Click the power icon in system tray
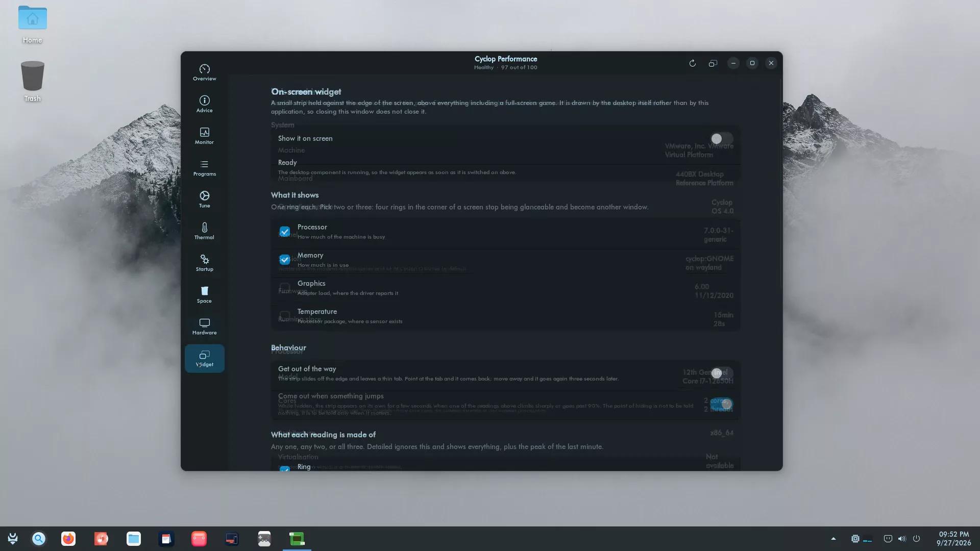 click(x=916, y=539)
